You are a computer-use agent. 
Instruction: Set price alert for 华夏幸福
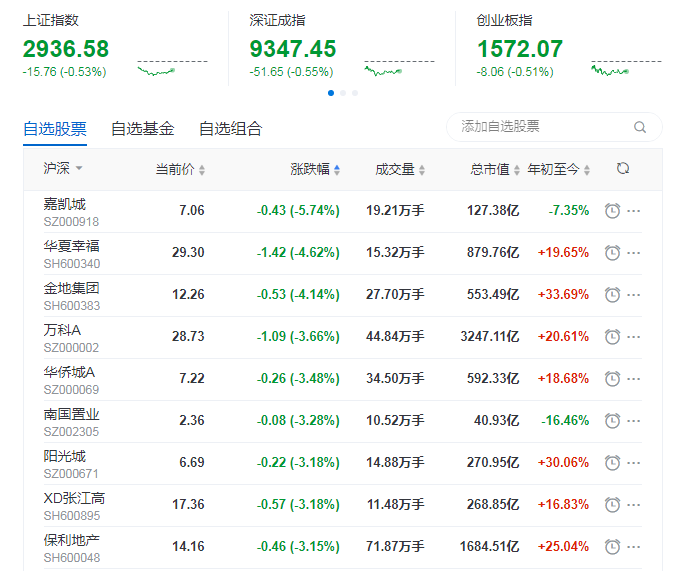(x=612, y=253)
